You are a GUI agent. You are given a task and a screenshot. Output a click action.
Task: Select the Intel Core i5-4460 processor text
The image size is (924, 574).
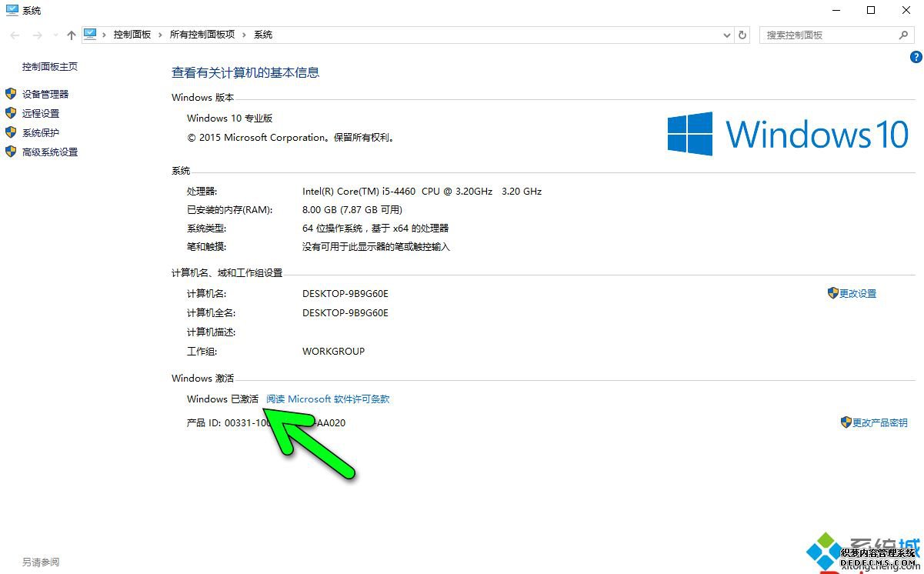pos(422,192)
